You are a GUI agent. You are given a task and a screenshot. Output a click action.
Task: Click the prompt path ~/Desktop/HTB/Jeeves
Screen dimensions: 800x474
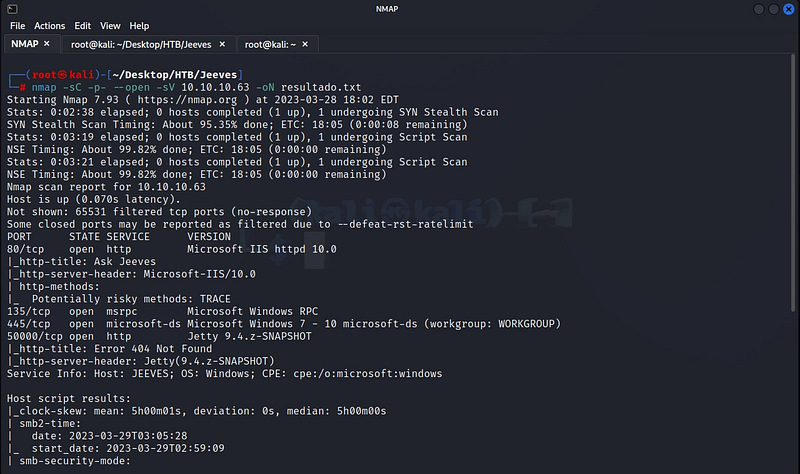(x=174, y=75)
